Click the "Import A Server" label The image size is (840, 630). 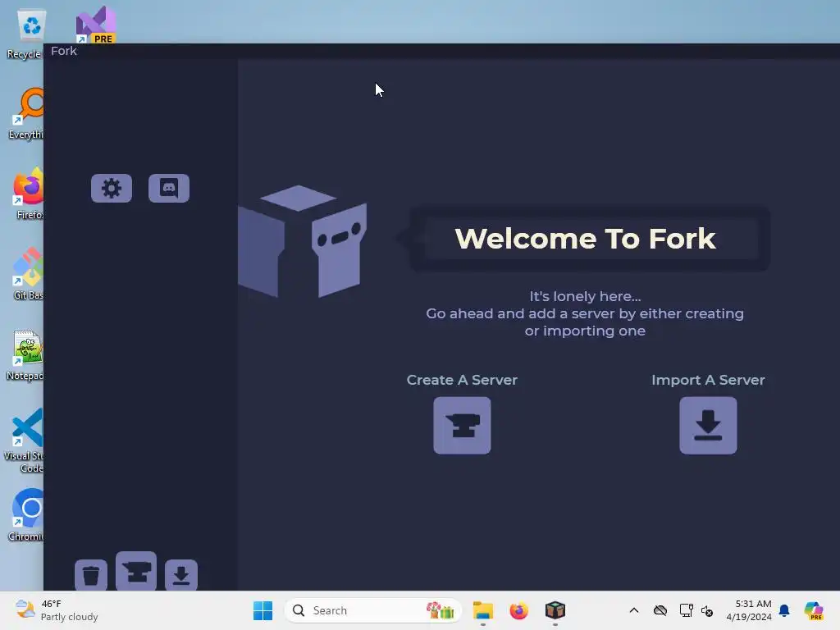coord(708,380)
